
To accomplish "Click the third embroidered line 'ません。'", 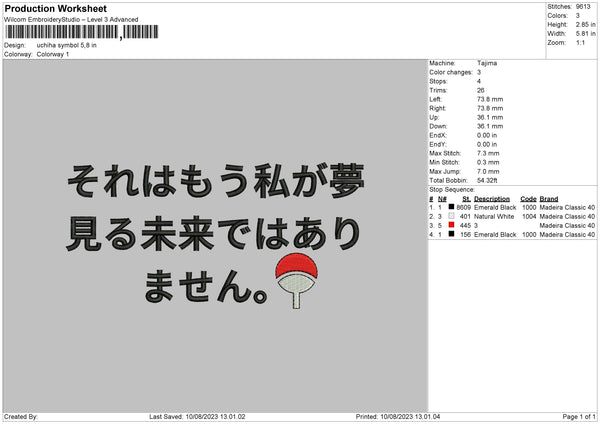I will click(206, 286).
